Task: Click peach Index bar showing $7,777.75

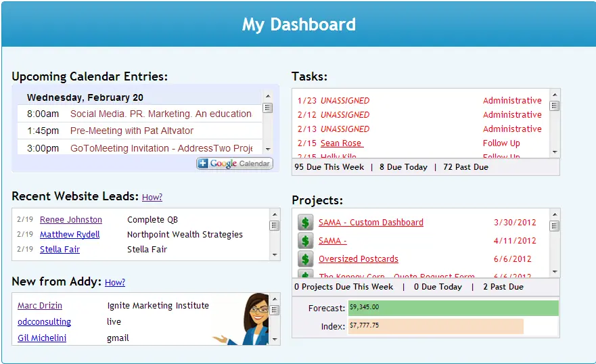Action: (436, 326)
